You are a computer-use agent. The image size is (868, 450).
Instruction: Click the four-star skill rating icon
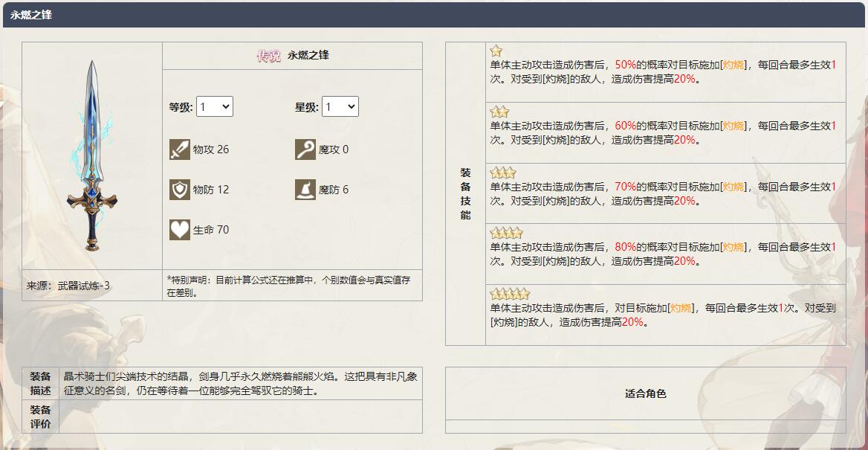point(506,233)
